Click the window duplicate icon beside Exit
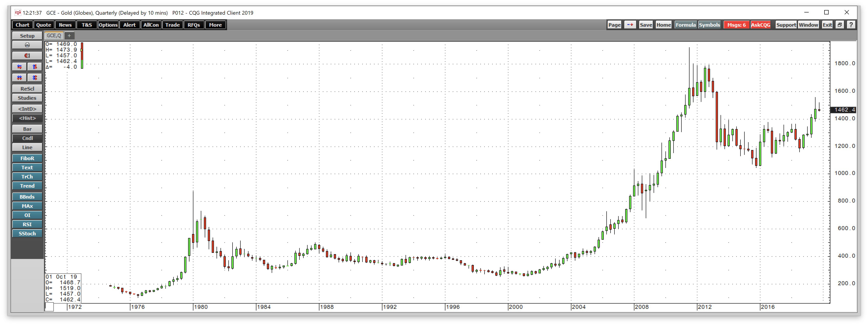 coord(840,24)
